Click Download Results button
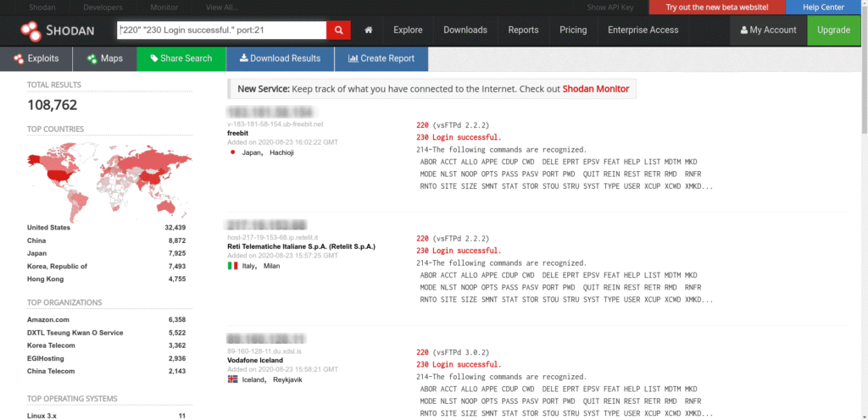This screenshot has width=868, height=420. 280,58
